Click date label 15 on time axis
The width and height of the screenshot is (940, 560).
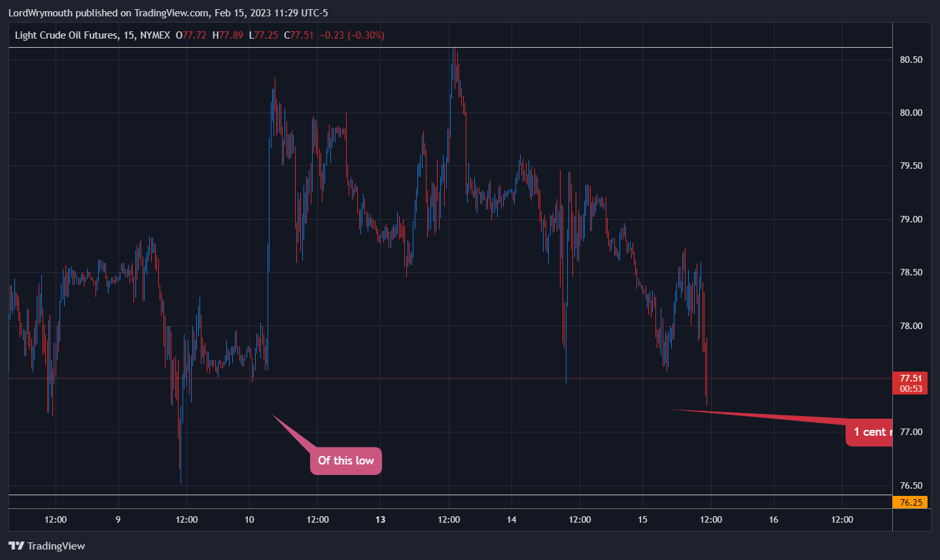point(642,519)
